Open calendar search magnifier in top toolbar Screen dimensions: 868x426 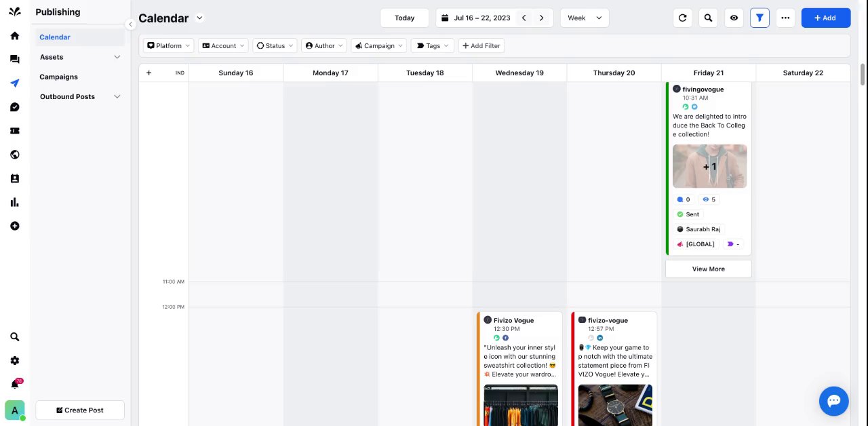pyautogui.click(x=709, y=18)
